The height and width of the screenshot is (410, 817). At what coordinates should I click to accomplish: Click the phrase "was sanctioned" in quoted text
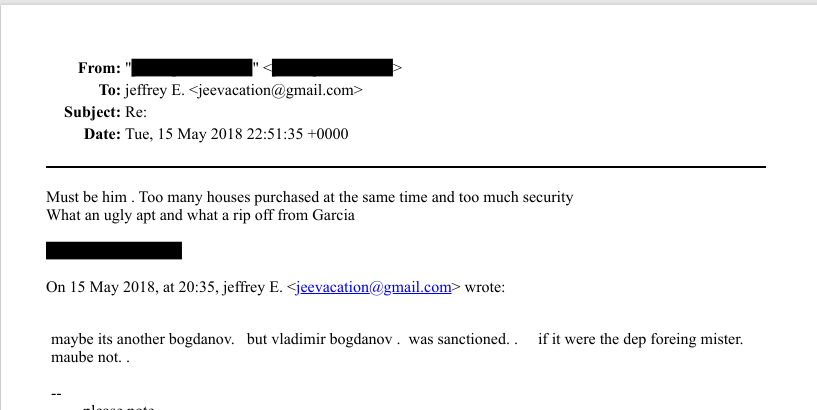460,339
